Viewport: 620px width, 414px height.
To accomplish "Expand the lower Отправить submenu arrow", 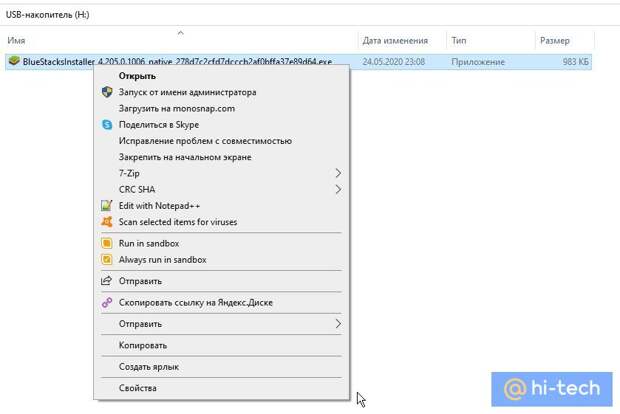I will (338, 324).
